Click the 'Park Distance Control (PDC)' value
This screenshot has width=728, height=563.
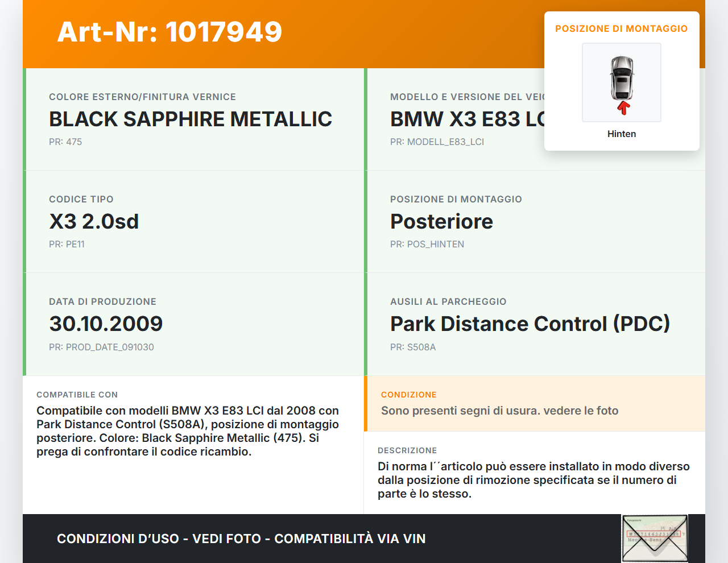tap(530, 324)
